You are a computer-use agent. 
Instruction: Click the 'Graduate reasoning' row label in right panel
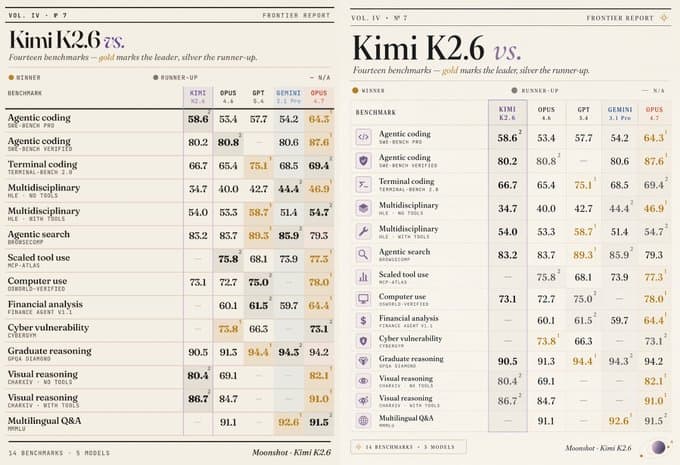pyautogui.click(x=411, y=359)
